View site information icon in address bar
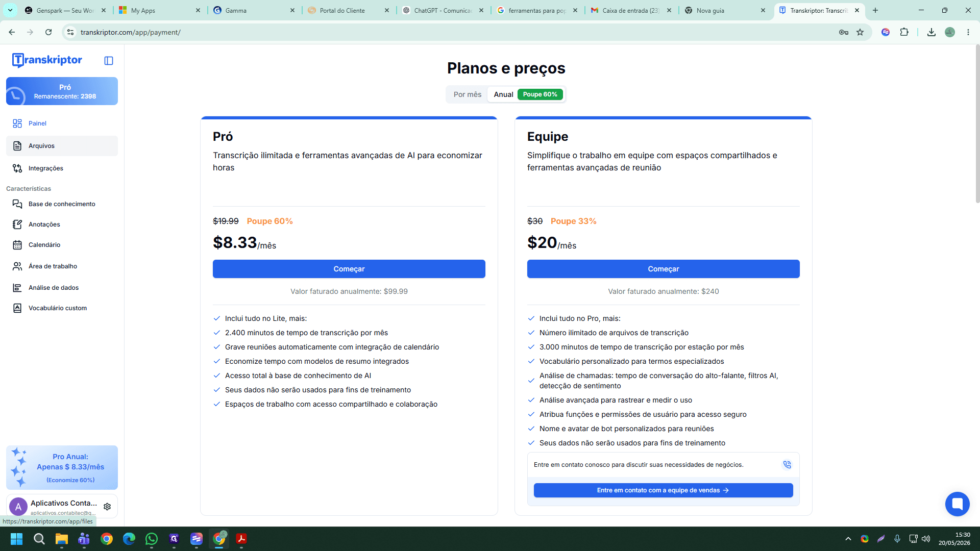 click(70, 32)
